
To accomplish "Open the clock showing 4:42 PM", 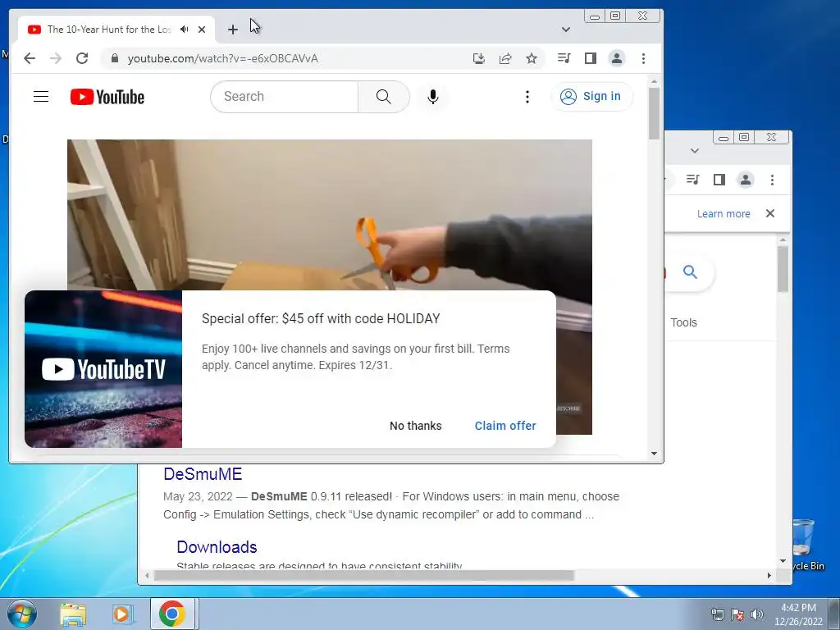I will [x=798, y=614].
